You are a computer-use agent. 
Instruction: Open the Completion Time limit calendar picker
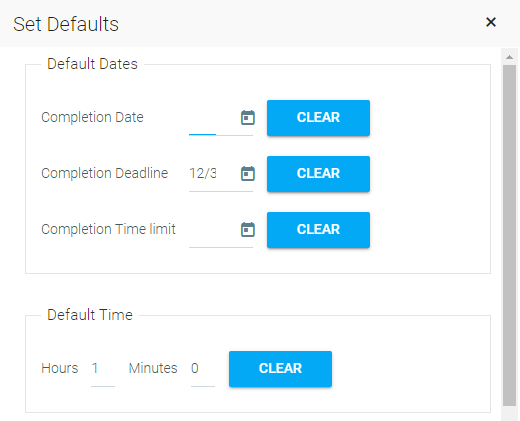click(x=248, y=229)
